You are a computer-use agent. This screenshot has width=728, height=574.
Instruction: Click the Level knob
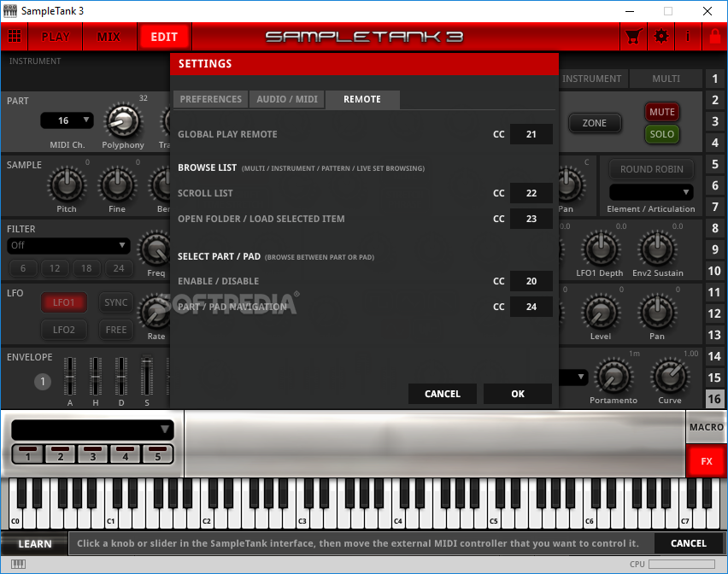pyautogui.click(x=601, y=312)
